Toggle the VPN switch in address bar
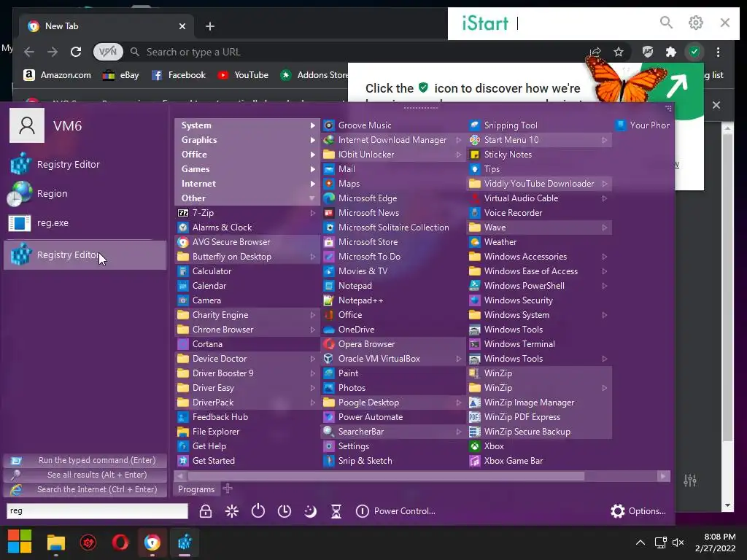747x560 pixels. [x=108, y=52]
